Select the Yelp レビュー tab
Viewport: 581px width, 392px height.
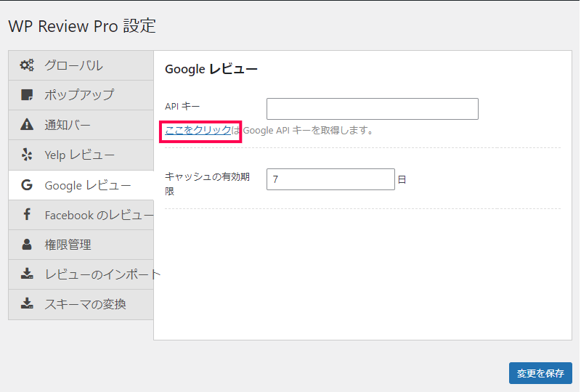[81, 155]
